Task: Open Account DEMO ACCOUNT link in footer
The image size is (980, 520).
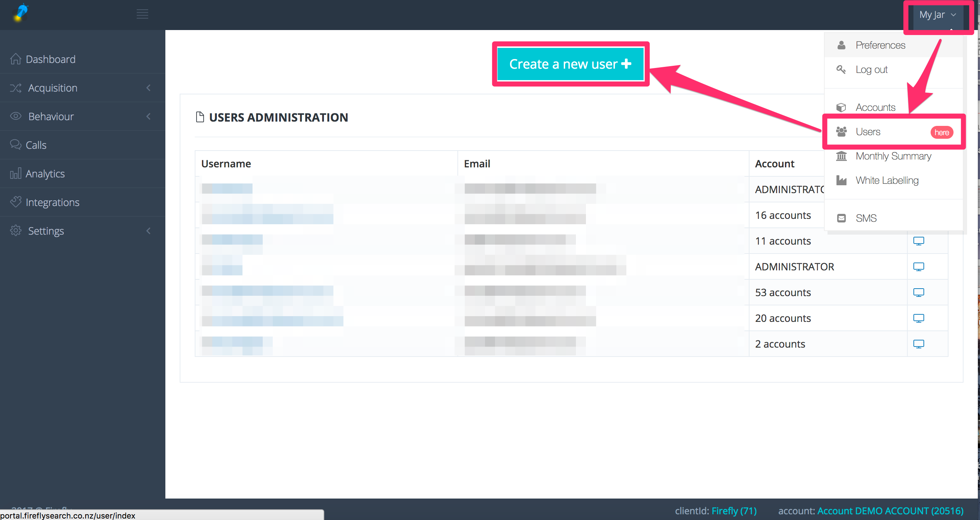Action: coord(890,511)
